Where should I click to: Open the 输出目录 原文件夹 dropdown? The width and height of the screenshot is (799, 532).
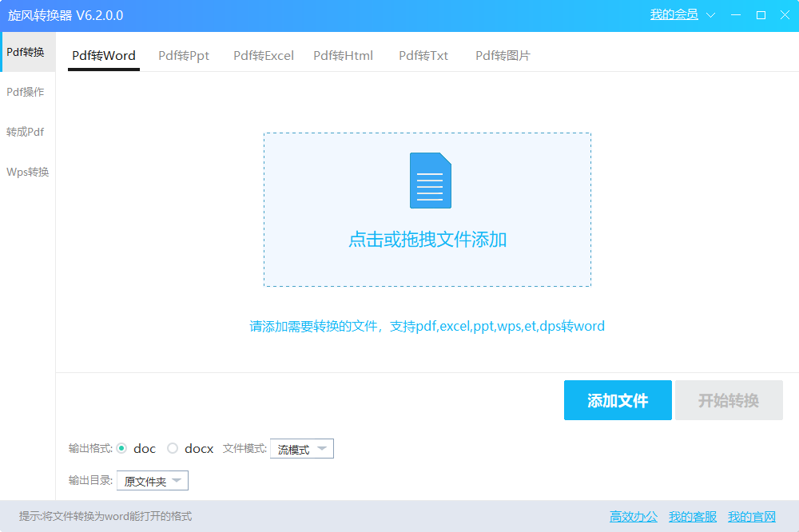tap(153, 481)
